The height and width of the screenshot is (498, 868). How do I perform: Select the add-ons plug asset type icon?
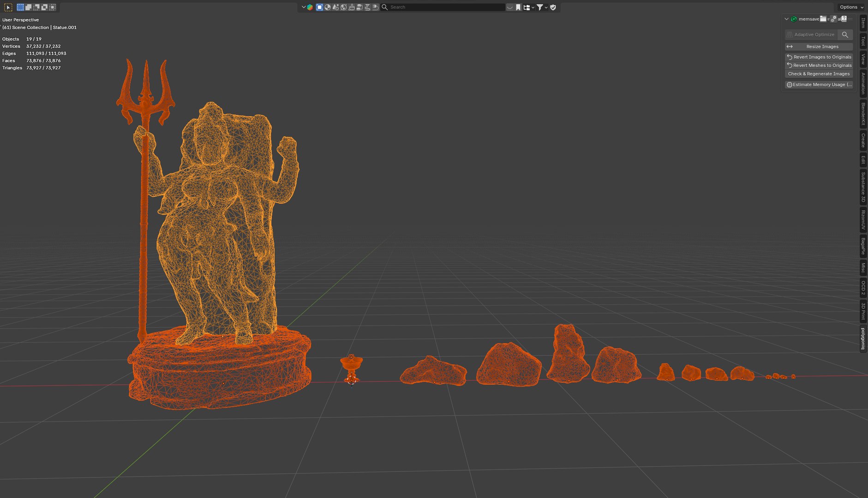coord(376,7)
